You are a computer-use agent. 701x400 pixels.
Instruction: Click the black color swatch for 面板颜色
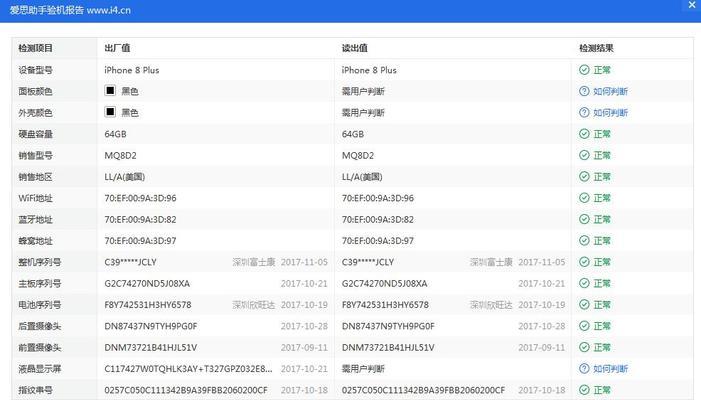tap(110, 90)
